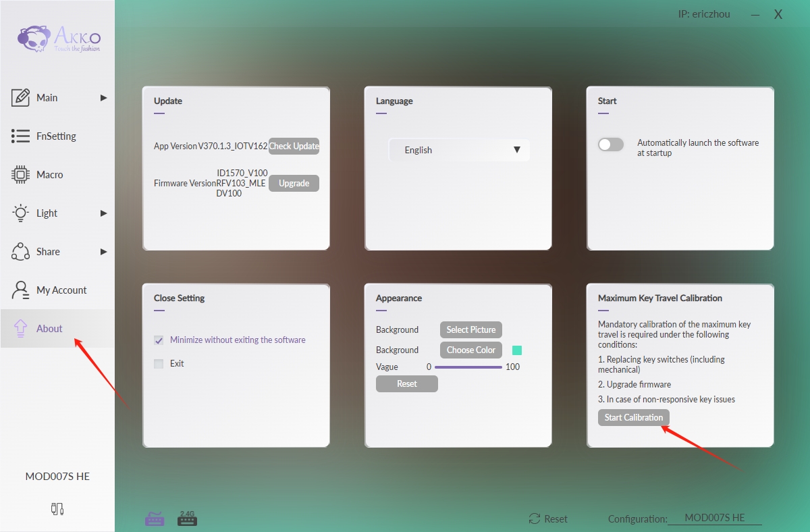
Task: Enable automatic software launch at startup
Action: 610,144
